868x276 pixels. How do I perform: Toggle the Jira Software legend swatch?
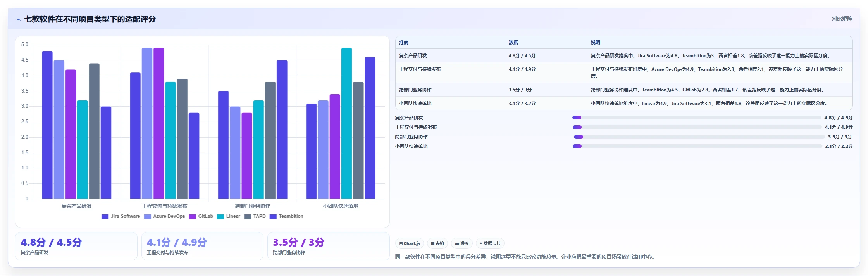point(105,217)
